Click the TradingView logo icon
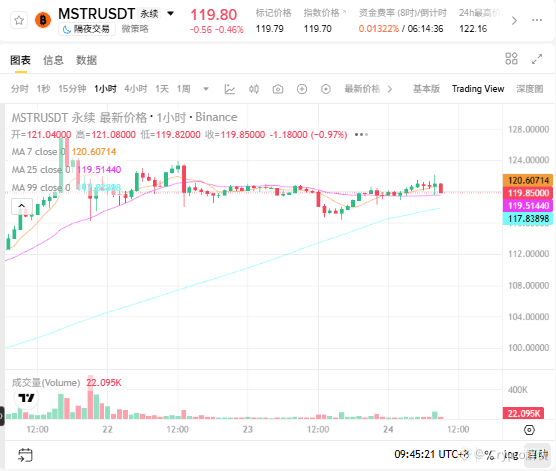The width and height of the screenshot is (556, 471). click(x=26, y=398)
